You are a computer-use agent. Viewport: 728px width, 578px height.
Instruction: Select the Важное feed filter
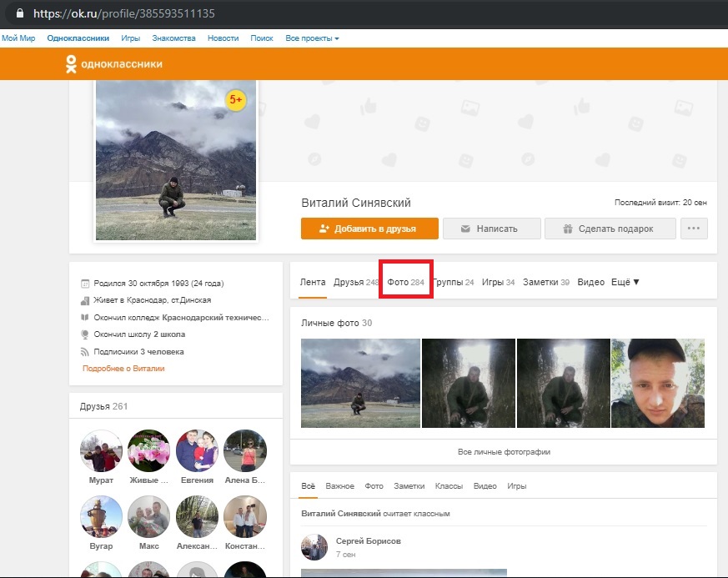pyautogui.click(x=340, y=486)
